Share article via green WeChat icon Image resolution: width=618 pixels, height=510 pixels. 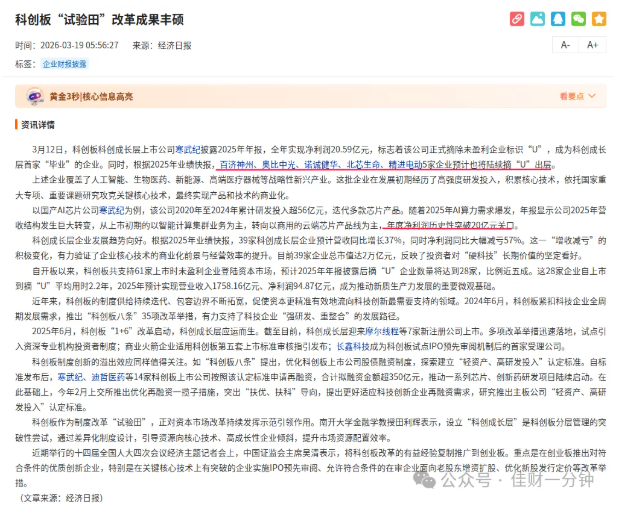(578, 19)
